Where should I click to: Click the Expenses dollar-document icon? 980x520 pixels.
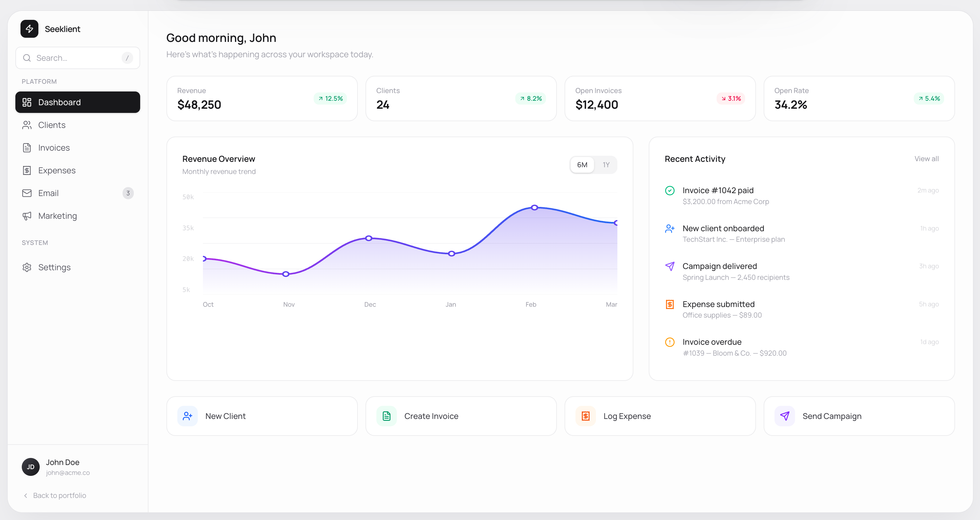click(27, 170)
